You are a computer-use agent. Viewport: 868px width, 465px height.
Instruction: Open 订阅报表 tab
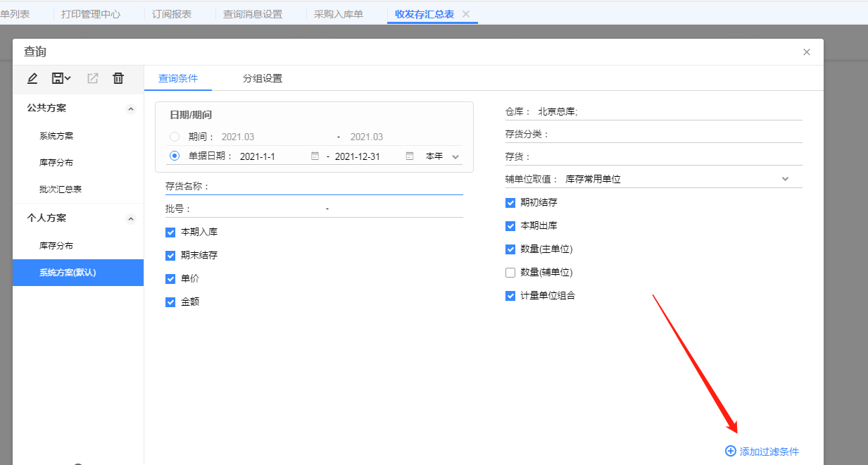[x=172, y=14]
